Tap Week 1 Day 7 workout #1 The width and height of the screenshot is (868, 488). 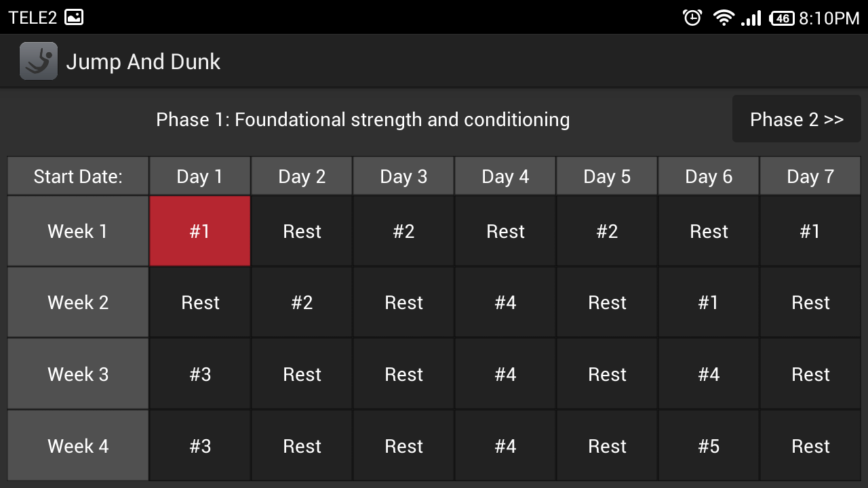pyautogui.click(x=810, y=231)
